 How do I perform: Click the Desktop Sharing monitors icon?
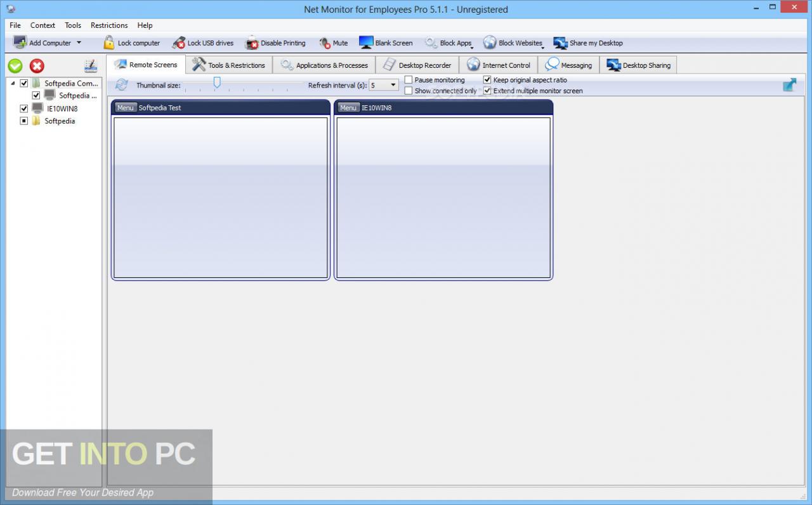613,65
